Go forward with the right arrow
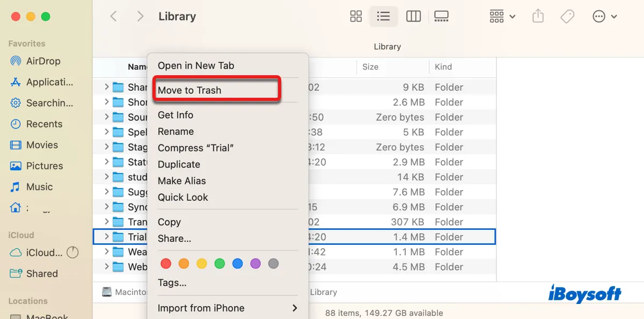The height and width of the screenshot is (319, 644). tap(140, 17)
